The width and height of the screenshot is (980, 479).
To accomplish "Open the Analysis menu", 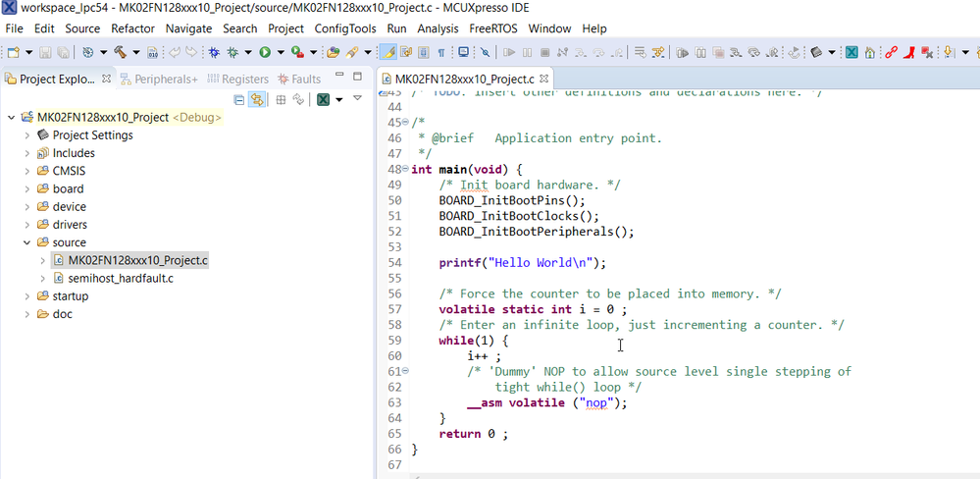I will pyautogui.click(x=438, y=28).
